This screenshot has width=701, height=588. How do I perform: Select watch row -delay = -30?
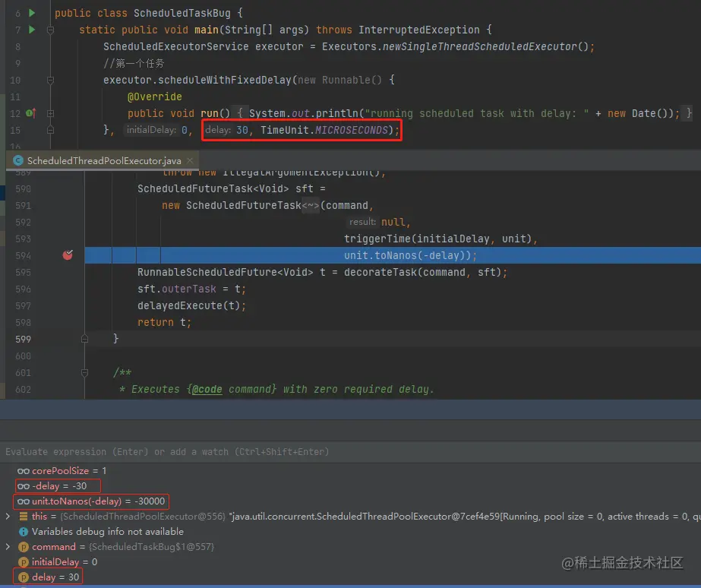tap(351, 486)
